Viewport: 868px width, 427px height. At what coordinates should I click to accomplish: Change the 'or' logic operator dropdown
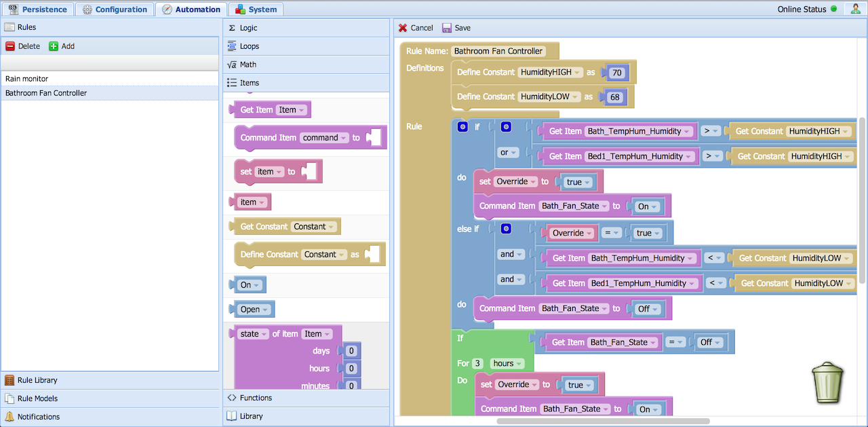pyautogui.click(x=509, y=153)
